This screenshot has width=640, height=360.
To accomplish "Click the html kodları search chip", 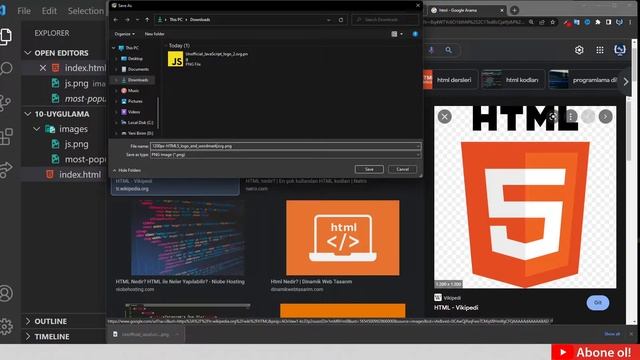I will click(x=513, y=80).
